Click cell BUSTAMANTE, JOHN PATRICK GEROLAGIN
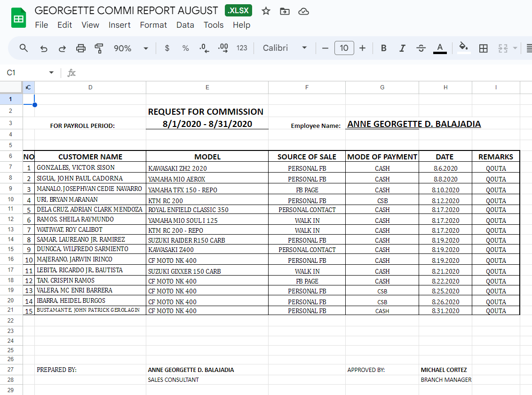 90,310
